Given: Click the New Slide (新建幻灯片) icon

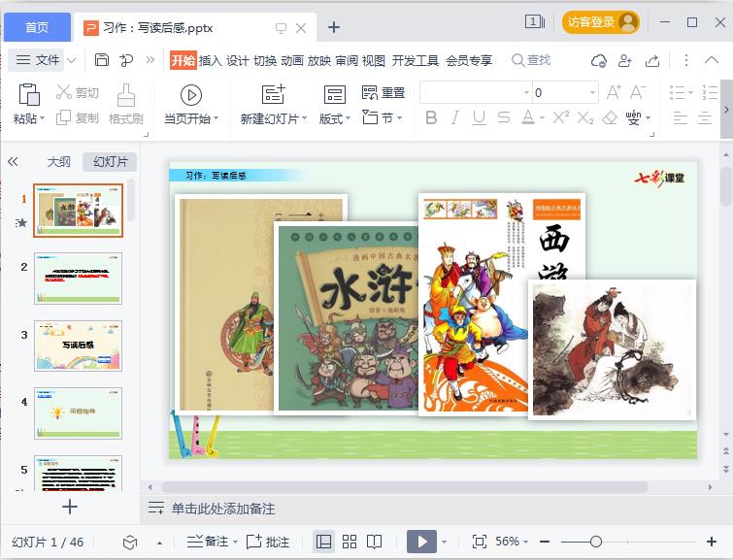Looking at the screenshot, I should click(274, 94).
